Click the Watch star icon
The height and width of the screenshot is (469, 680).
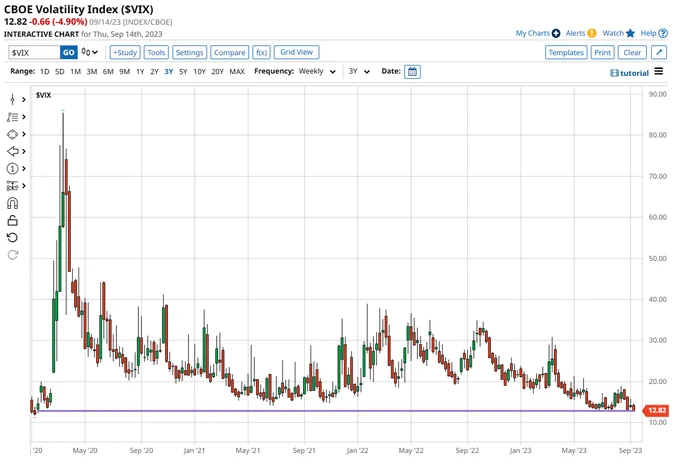coord(631,33)
